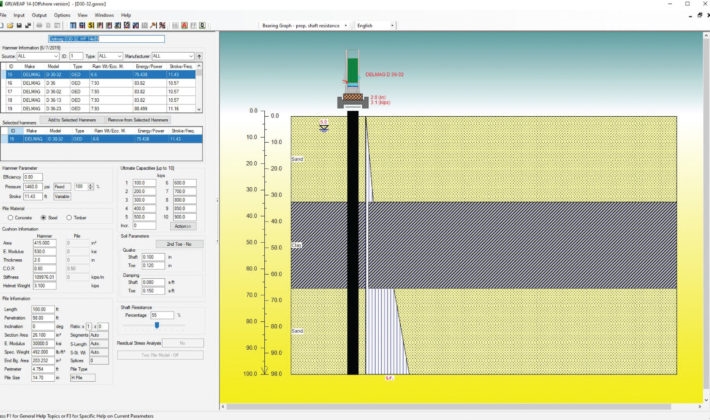This screenshot has width=710, height=420.
Task: Expand the Manufacturer dropdown list
Action: (190, 57)
